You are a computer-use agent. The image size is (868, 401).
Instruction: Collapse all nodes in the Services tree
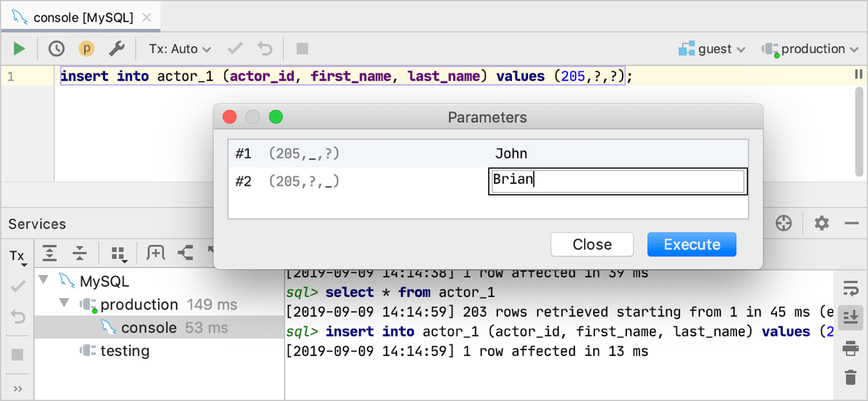point(81,253)
